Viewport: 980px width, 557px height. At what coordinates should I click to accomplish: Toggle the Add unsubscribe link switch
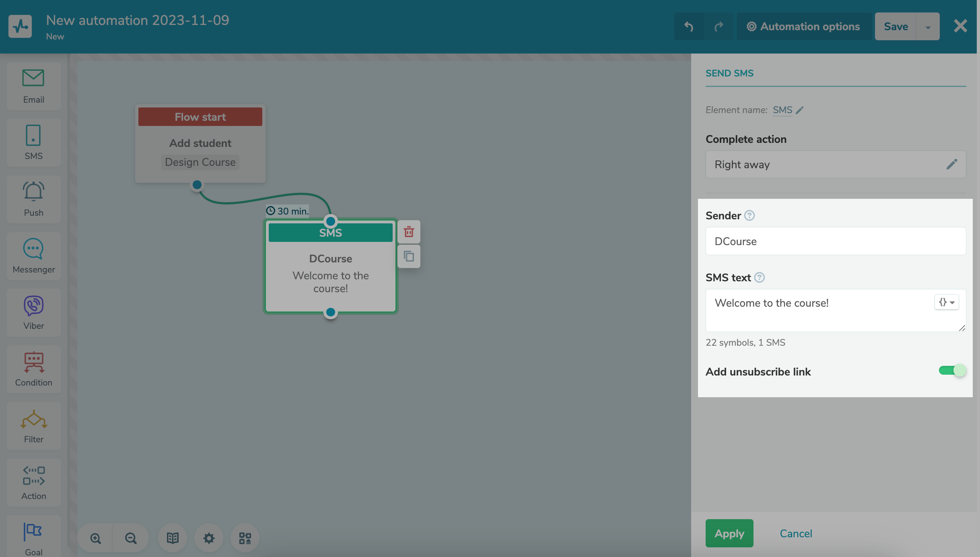pos(952,371)
